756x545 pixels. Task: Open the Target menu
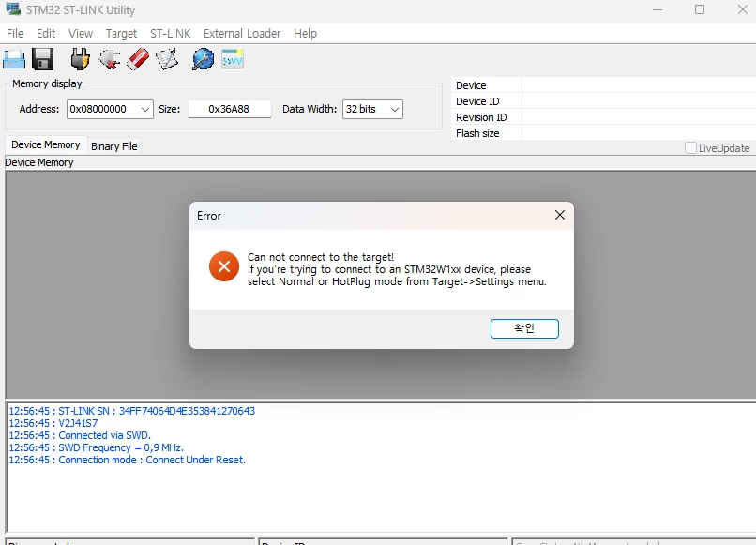coord(121,33)
